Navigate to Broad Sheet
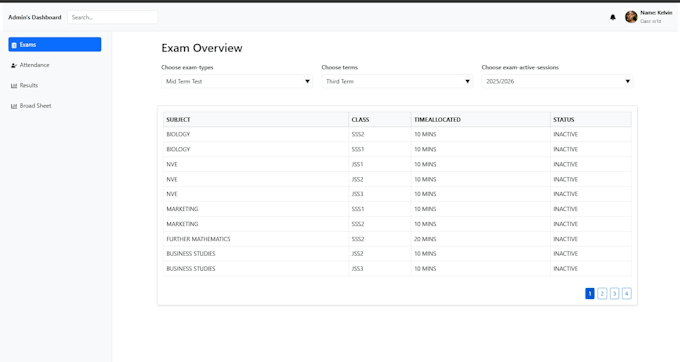 tap(55, 106)
